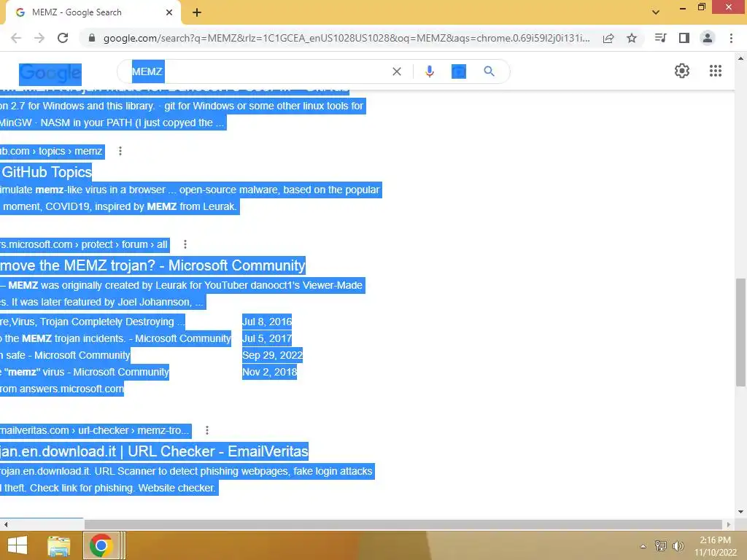Open the media controls icon in the toolbar
The height and width of the screenshot is (560, 747).
click(660, 38)
